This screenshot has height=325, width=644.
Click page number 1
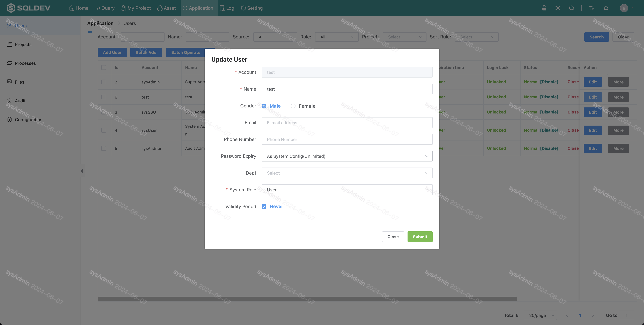[580, 315]
